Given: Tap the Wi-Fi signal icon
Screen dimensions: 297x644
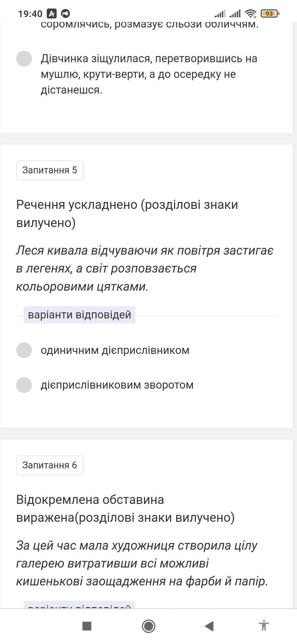Looking at the screenshot, I should coord(251,13).
